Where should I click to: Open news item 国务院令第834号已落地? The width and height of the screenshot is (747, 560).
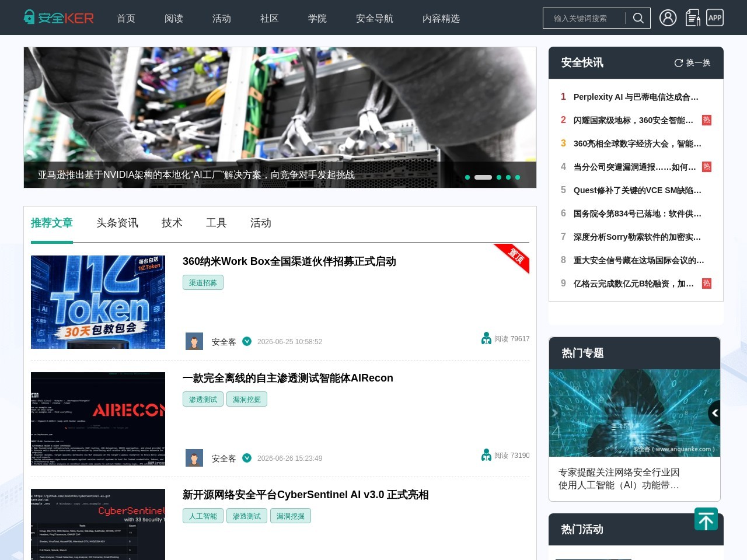point(637,213)
